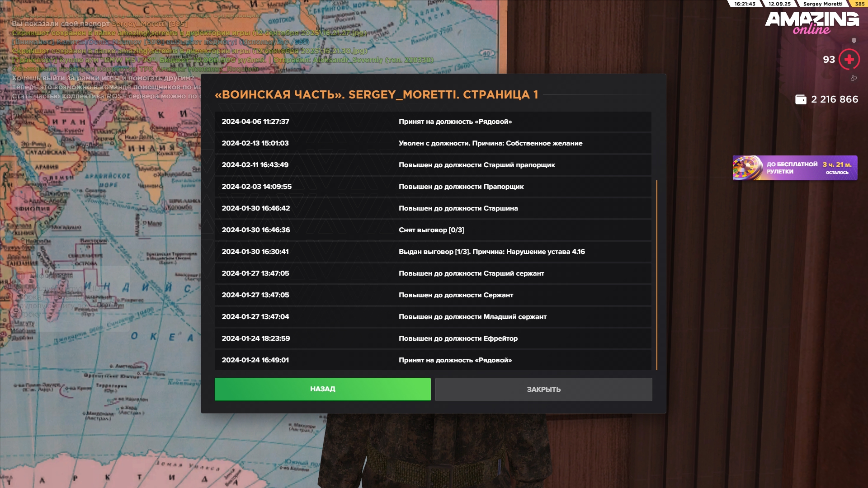
Task: Click the 16:21:43 clock display
Action: click(745, 4)
